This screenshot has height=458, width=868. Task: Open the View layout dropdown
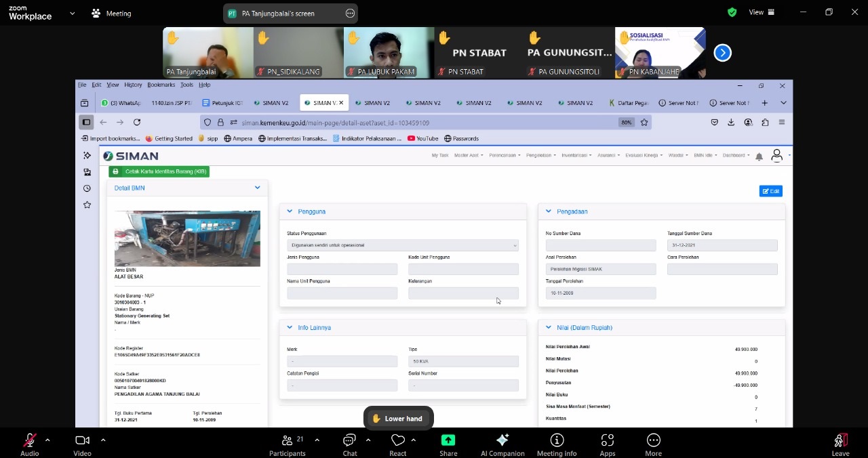point(762,12)
